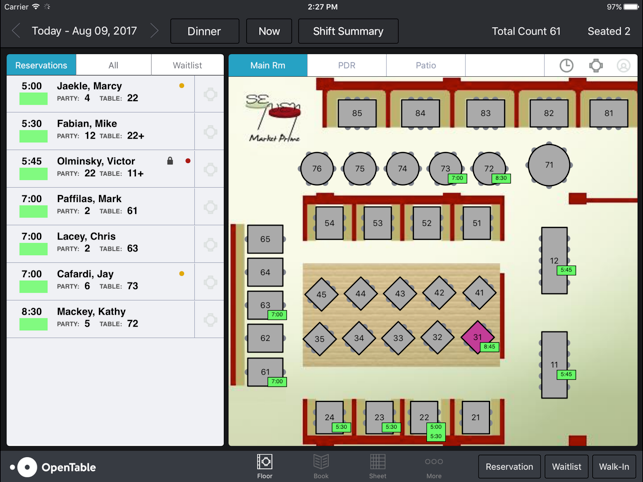Screen dimensions: 643x482
Task: Tap green status swatch under 5:00 Jaekle
Action: [x=34, y=98]
